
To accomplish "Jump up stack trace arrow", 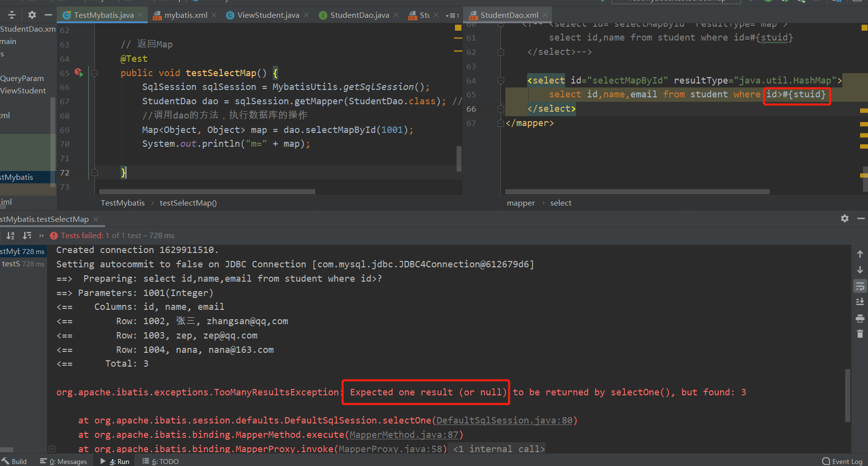I will tap(860, 254).
